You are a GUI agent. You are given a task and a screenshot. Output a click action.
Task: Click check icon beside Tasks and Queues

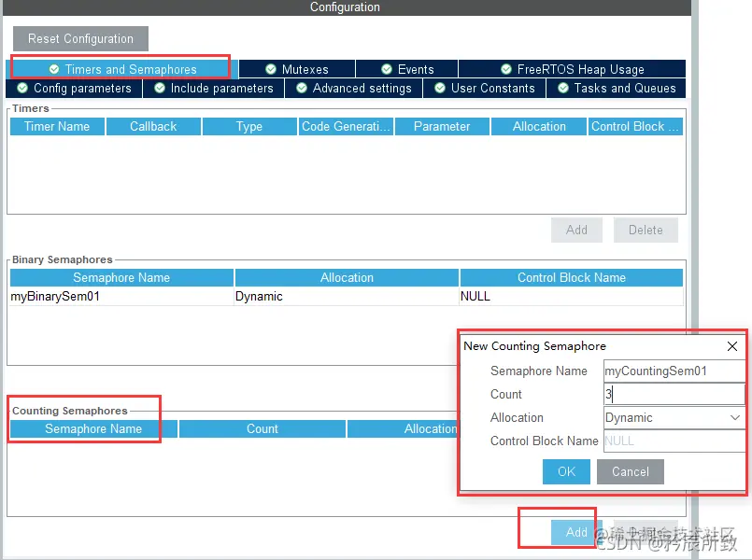(563, 88)
